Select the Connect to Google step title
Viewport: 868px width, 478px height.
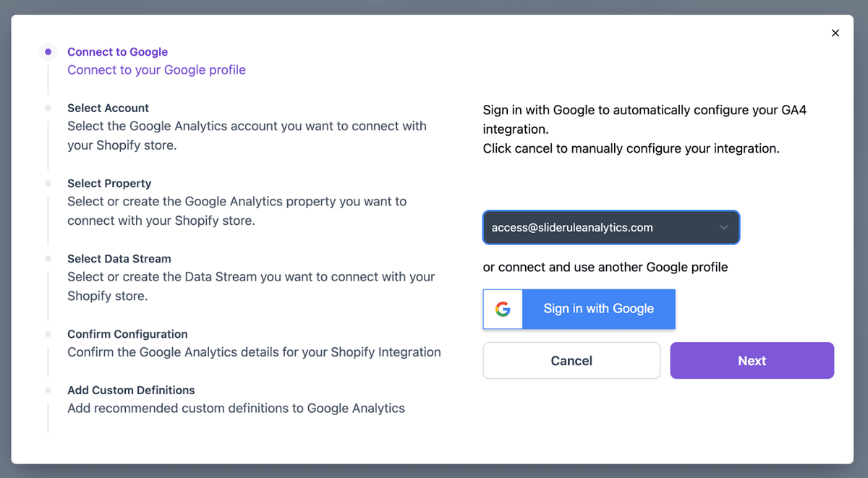[117, 52]
